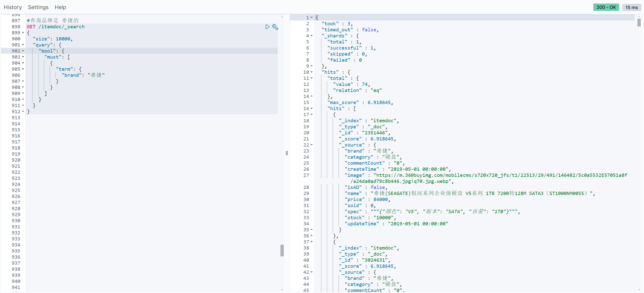Fold the response "hits" object at line 10
This screenshot has height=293, width=644.
tap(312, 72)
